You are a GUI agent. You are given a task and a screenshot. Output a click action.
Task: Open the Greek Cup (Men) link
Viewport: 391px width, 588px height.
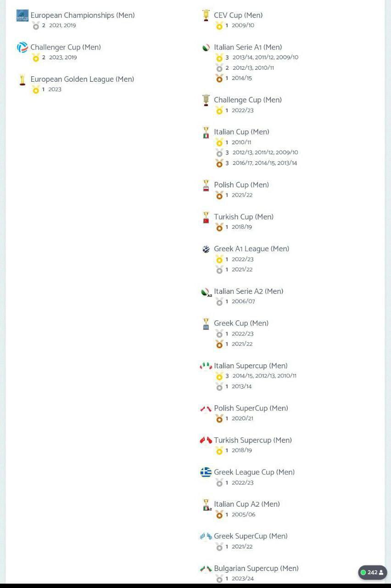tap(241, 323)
